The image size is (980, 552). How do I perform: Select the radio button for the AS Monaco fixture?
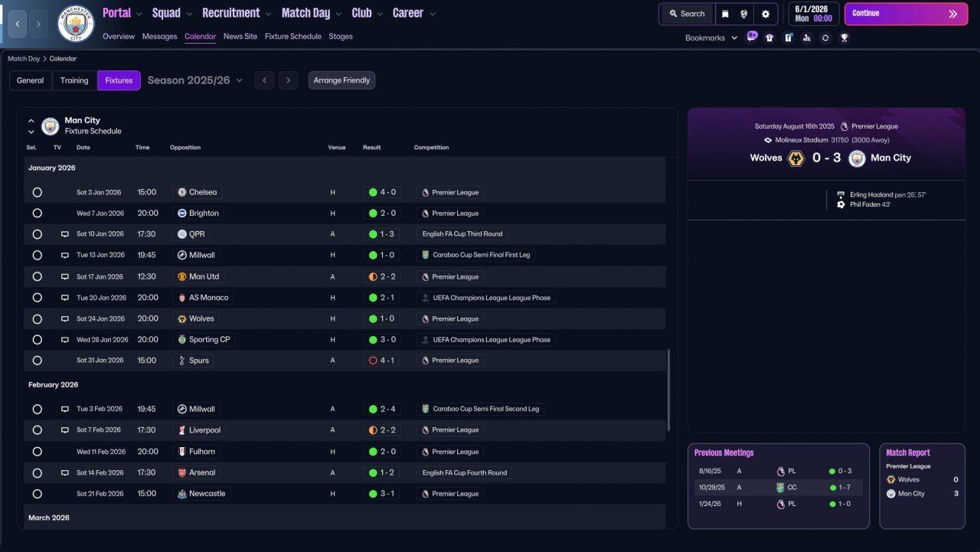click(x=37, y=298)
